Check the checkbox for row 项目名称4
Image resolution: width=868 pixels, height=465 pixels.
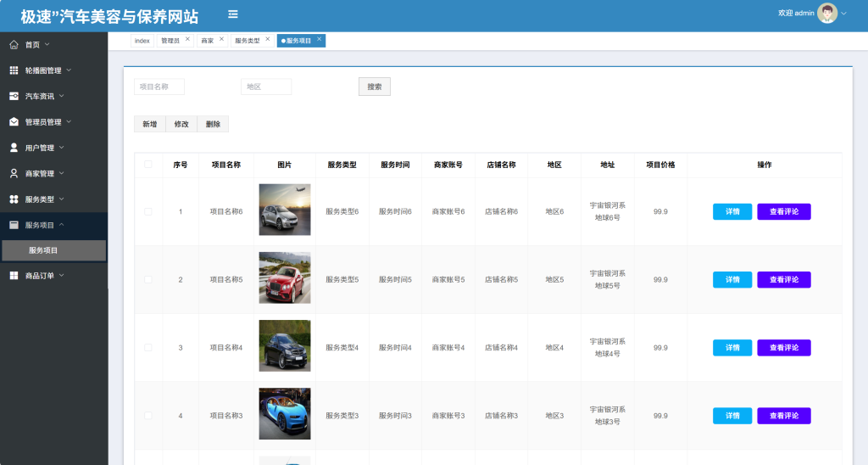click(147, 348)
